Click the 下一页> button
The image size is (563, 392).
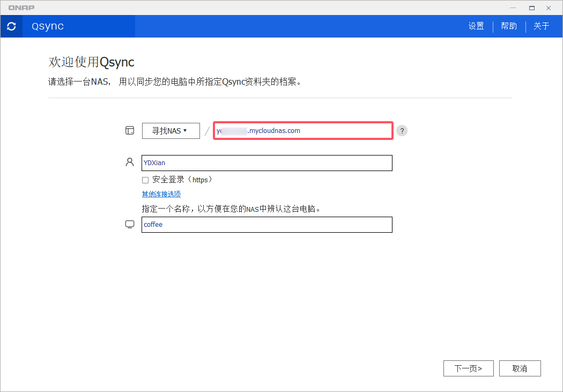pyautogui.click(x=469, y=368)
